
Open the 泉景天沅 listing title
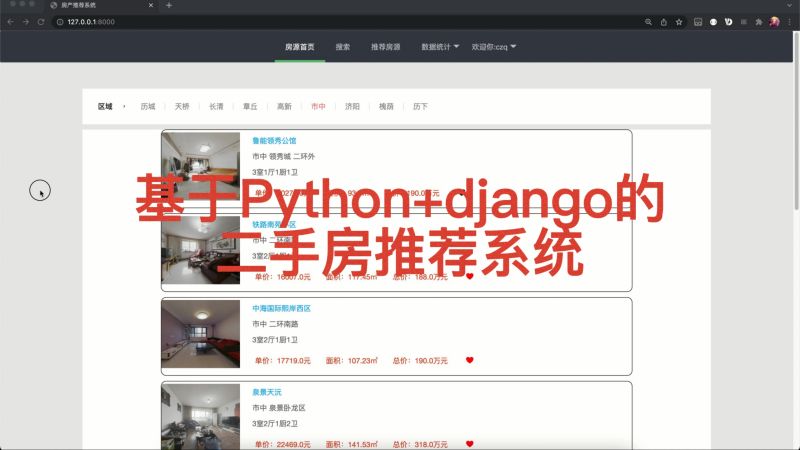[x=267, y=392]
